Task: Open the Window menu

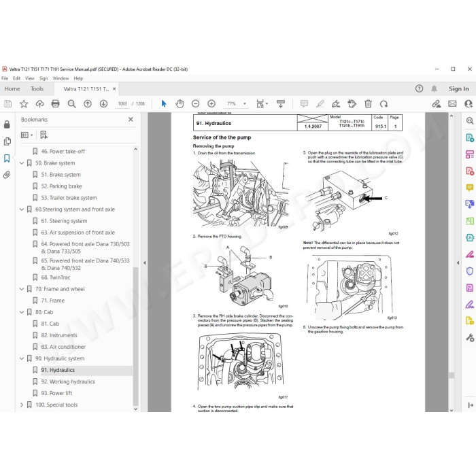Action: [x=61, y=78]
